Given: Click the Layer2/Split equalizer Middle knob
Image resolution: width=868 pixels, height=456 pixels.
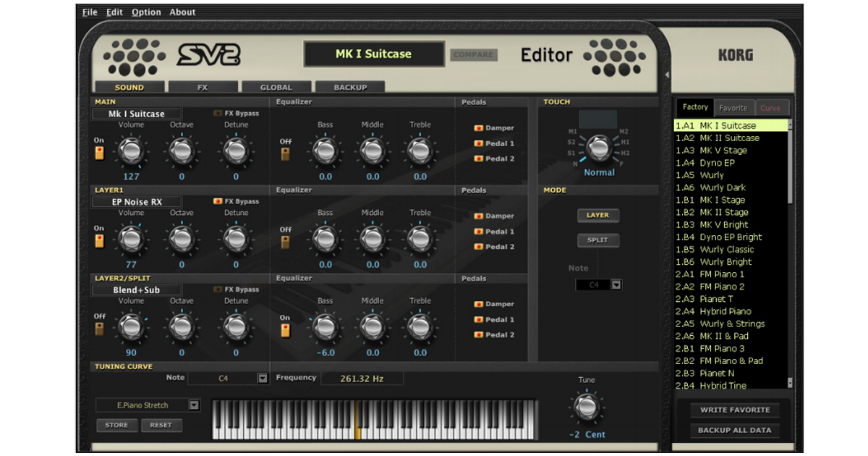Looking at the screenshot, I should click(x=373, y=327).
